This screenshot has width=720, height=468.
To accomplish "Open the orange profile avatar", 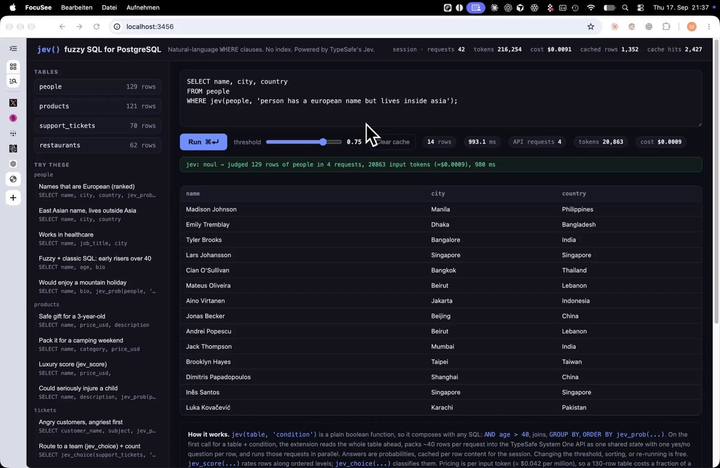I will click(692, 27).
